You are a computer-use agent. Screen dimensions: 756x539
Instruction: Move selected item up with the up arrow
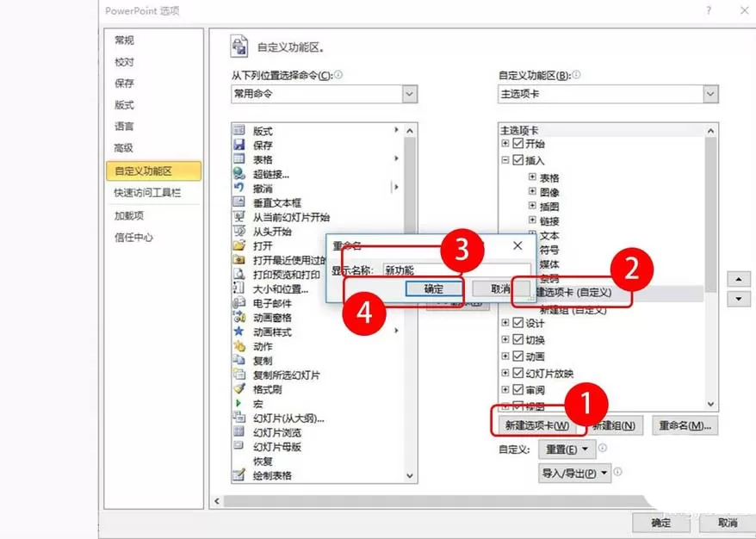(739, 279)
